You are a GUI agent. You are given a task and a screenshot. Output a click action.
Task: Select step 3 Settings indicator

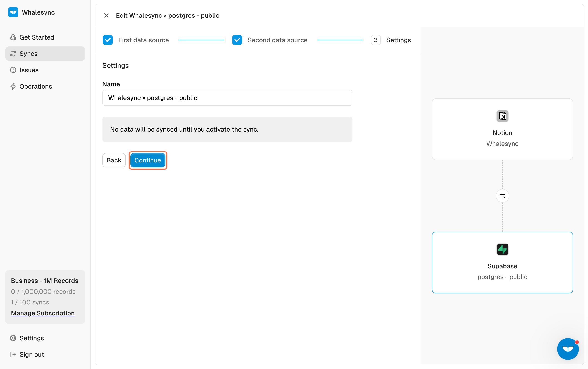pyautogui.click(x=376, y=40)
